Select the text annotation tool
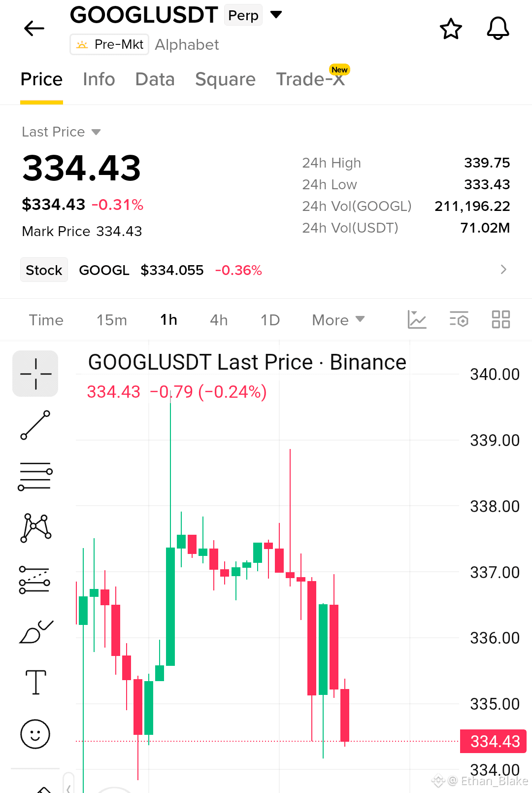Screen dimensions: 532x793 35,683
